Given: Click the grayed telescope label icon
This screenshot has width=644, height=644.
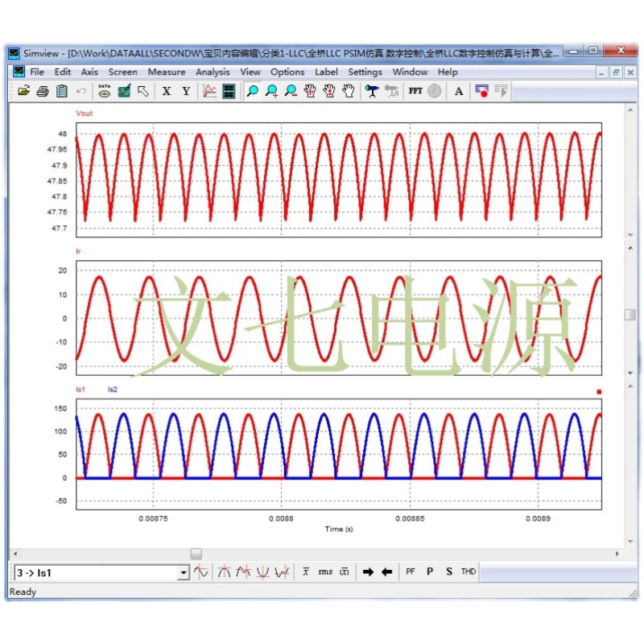Looking at the screenshot, I should (x=391, y=91).
